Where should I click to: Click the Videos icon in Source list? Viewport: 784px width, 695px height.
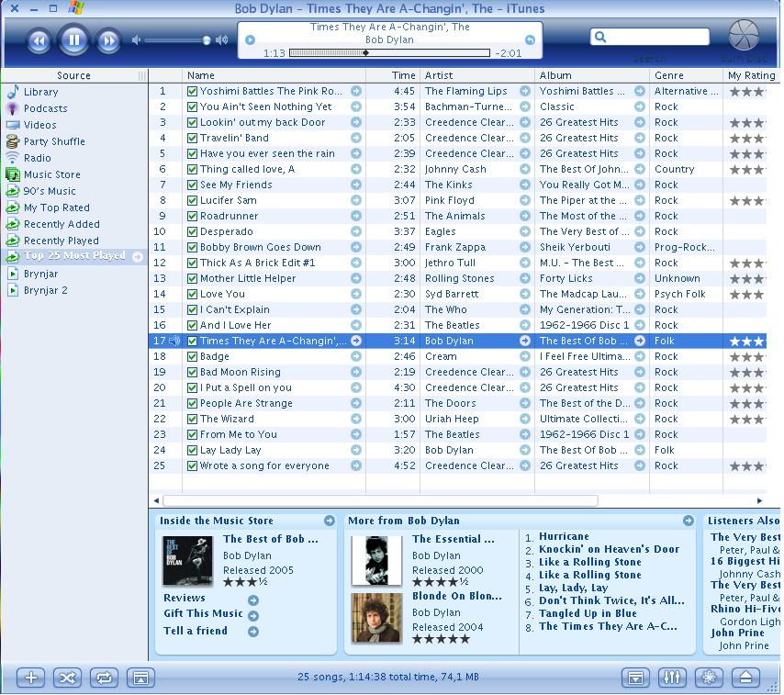13,125
